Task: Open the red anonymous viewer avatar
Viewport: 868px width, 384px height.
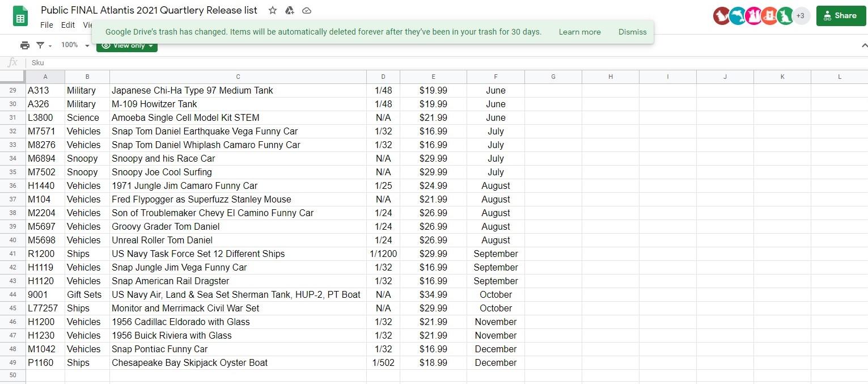Action: (x=721, y=16)
